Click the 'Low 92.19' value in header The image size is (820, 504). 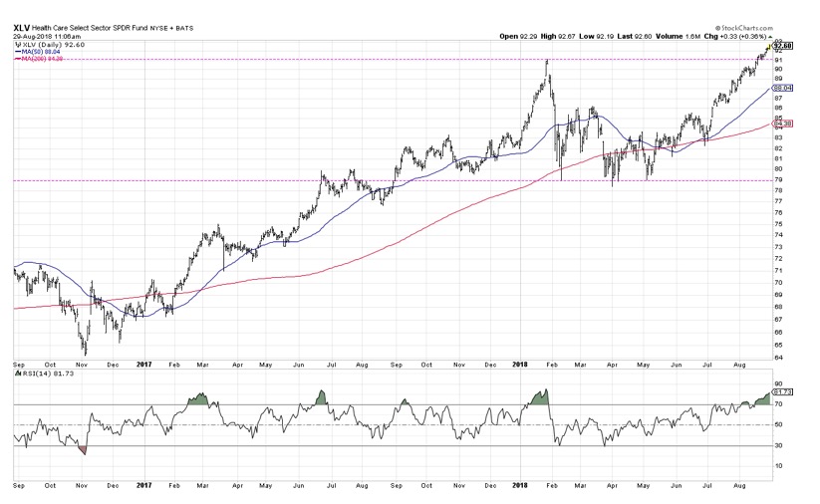pyautogui.click(x=596, y=37)
